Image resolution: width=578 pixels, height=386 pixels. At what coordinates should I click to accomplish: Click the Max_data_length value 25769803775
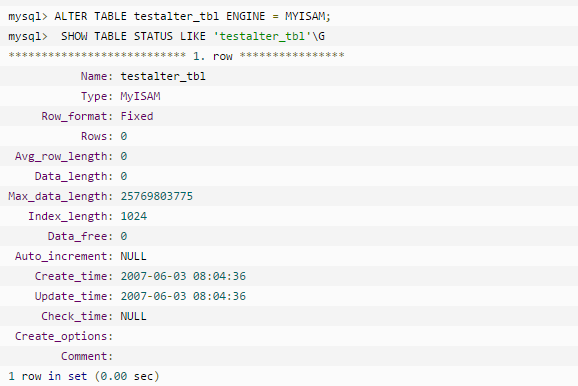157,196
